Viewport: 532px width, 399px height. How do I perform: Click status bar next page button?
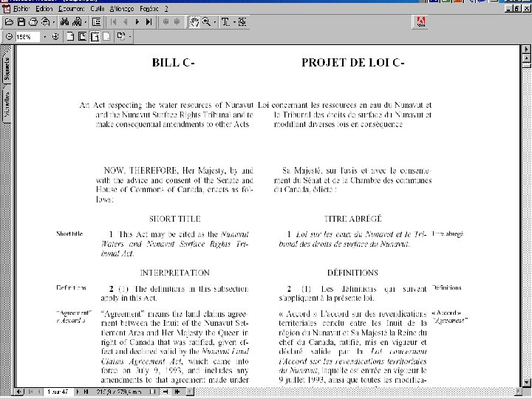[x=78, y=392]
